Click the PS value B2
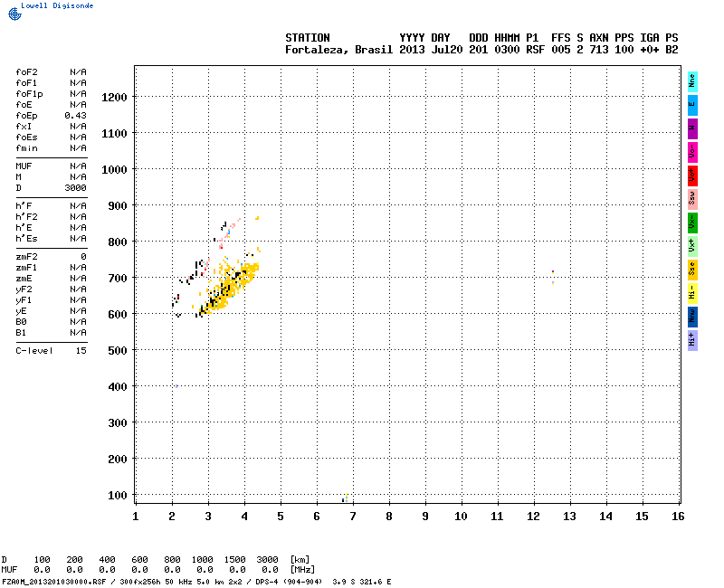Image resolution: width=724 pixels, height=588 pixels. point(672,50)
